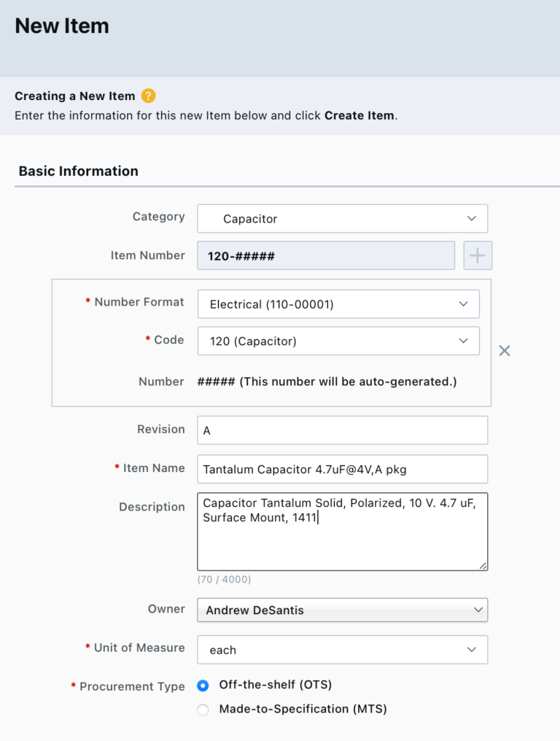This screenshot has height=741, width=560.
Task: Click the Code dropdown chevron arrow
Action: [464, 341]
